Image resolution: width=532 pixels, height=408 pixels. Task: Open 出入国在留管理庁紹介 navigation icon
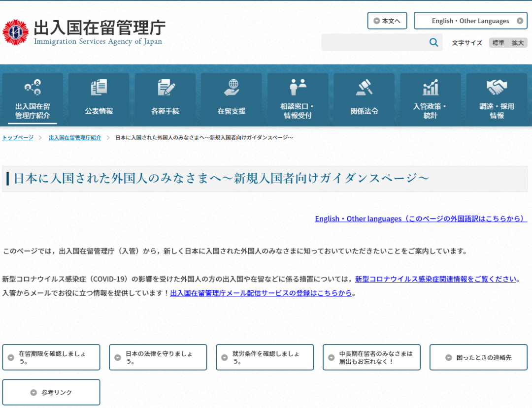(33, 88)
